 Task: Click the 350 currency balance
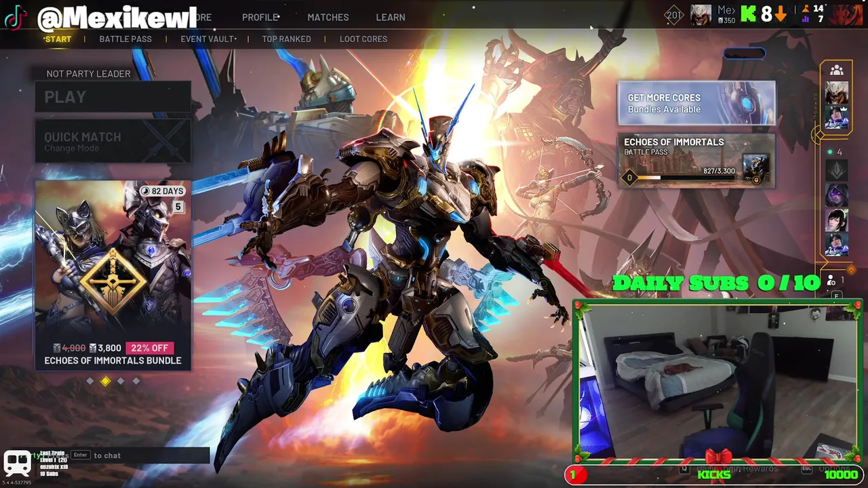[x=726, y=21]
